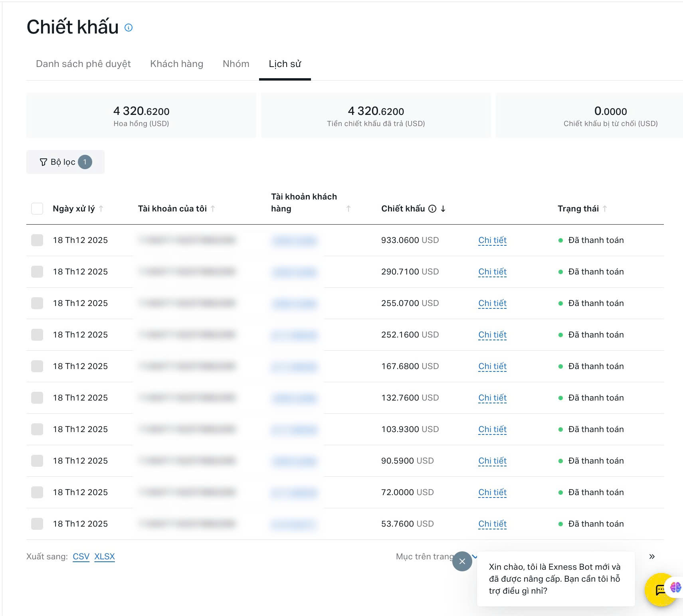Dismiss the Exness Bot greeting popup
This screenshot has width=683, height=616.
click(462, 561)
